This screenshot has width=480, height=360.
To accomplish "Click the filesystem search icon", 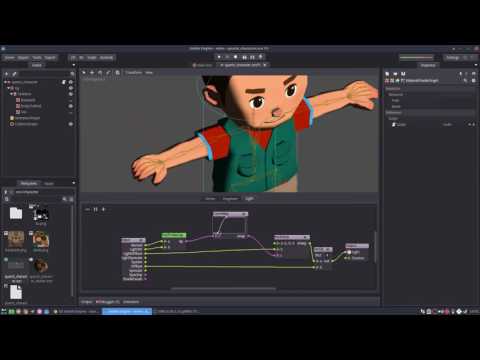I will click(x=64, y=199).
